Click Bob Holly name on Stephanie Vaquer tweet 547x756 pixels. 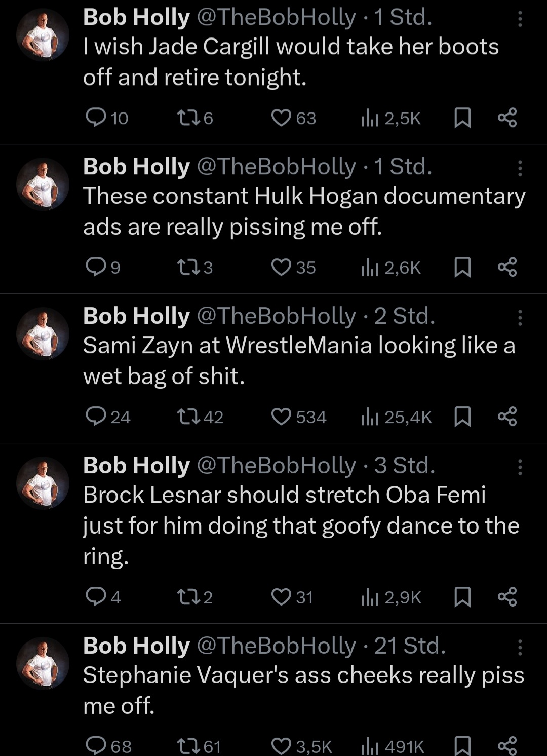click(136, 646)
